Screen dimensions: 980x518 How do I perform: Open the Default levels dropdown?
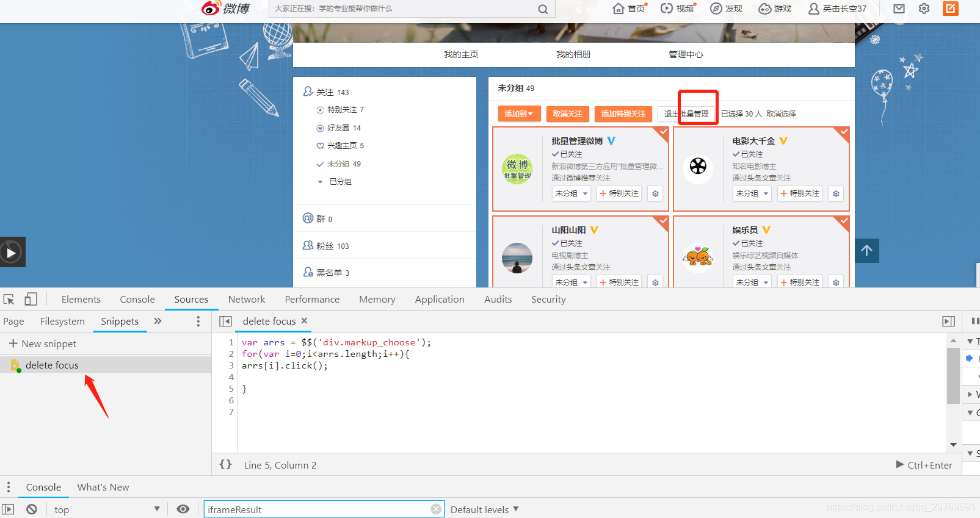[485, 509]
